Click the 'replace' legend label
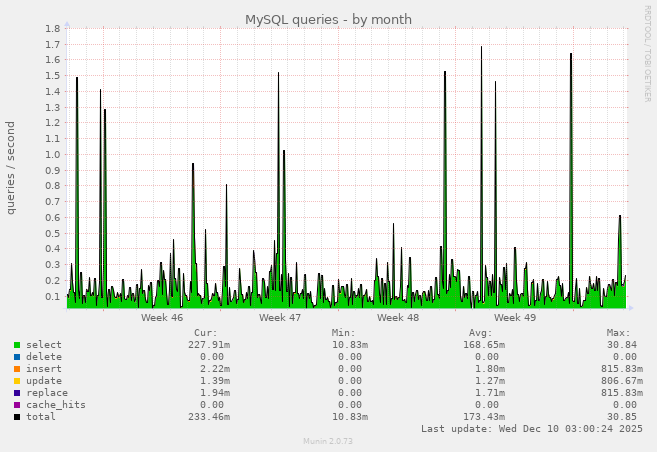This screenshot has height=452, width=657. [x=47, y=393]
